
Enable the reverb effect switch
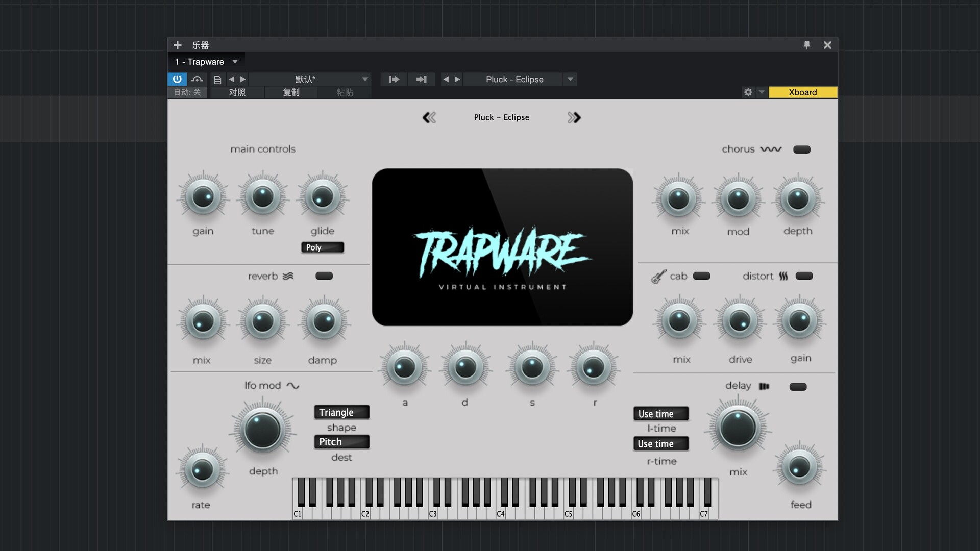324,276
